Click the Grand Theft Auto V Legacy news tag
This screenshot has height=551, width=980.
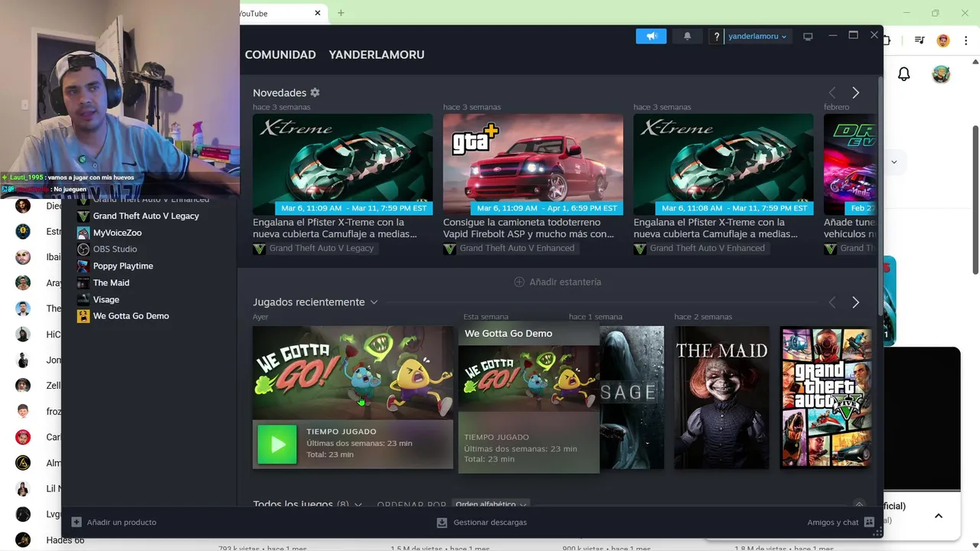tap(314, 248)
